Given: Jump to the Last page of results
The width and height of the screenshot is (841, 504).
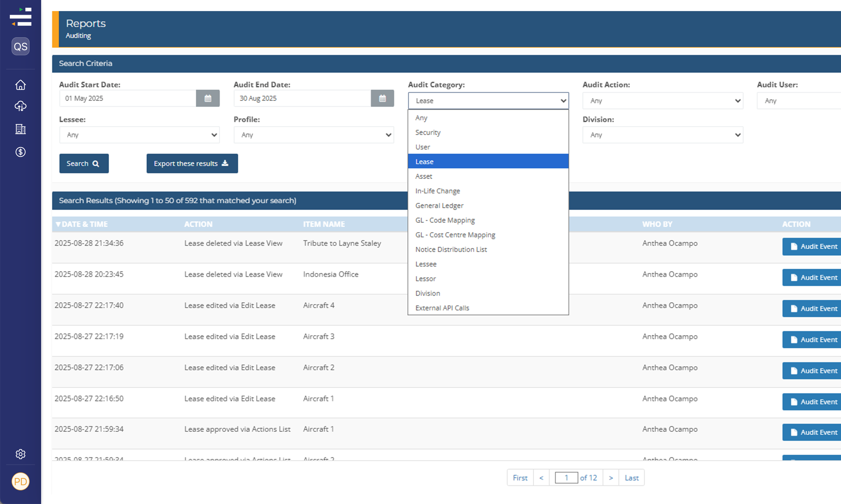Looking at the screenshot, I should (631, 478).
